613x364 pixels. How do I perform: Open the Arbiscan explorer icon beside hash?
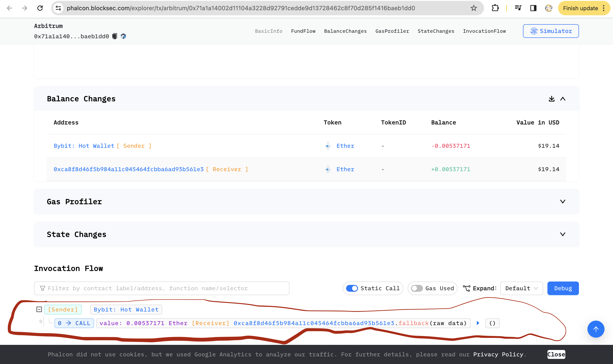(x=123, y=36)
